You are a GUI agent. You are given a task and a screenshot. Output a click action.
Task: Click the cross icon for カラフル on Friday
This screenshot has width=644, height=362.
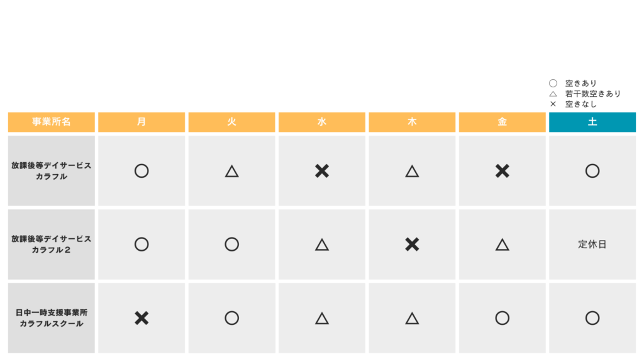pos(502,171)
